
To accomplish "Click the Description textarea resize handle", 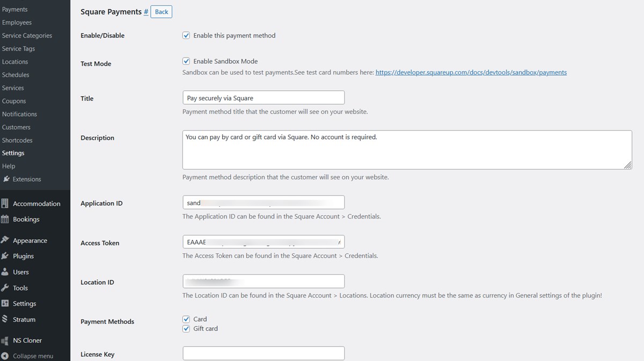I will point(628,165).
